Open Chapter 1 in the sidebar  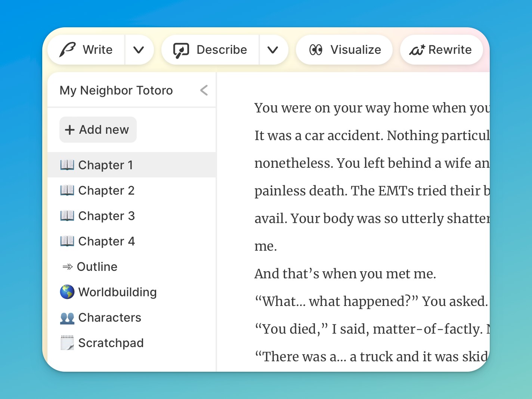[106, 165]
